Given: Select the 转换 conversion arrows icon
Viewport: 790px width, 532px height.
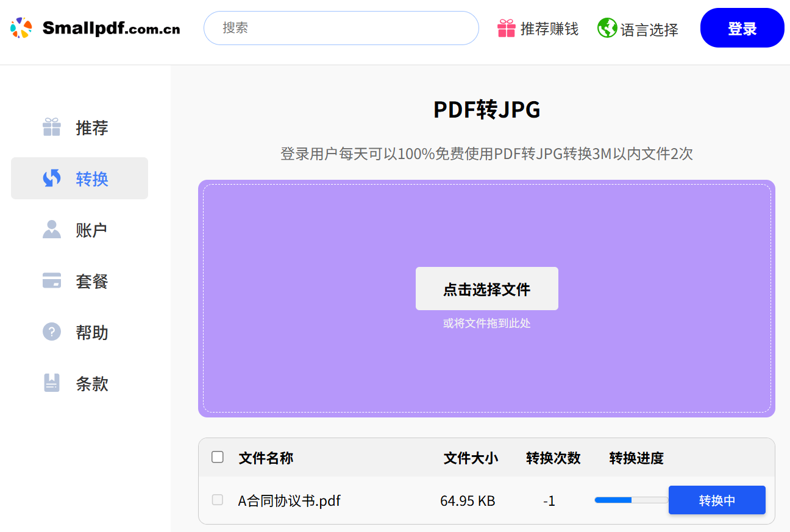Looking at the screenshot, I should coord(52,178).
